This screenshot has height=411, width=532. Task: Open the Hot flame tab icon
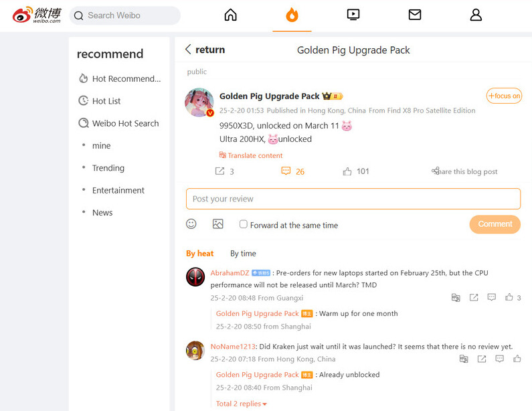292,15
